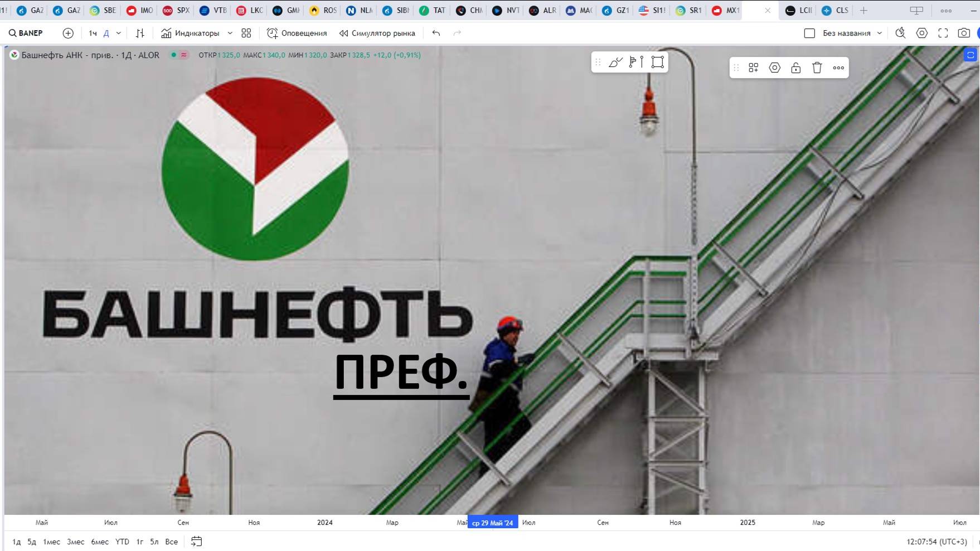Delete the selected drawing with trash icon
The width and height of the screenshot is (980, 551).
817,67
